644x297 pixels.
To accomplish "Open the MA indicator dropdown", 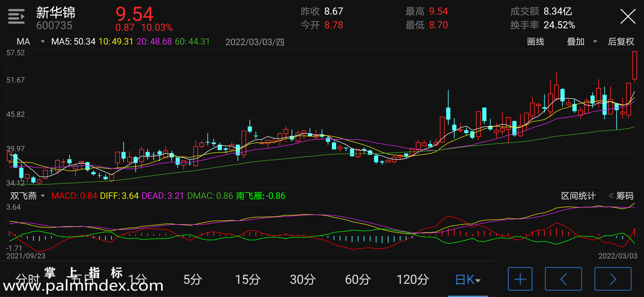I will click(x=30, y=42).
